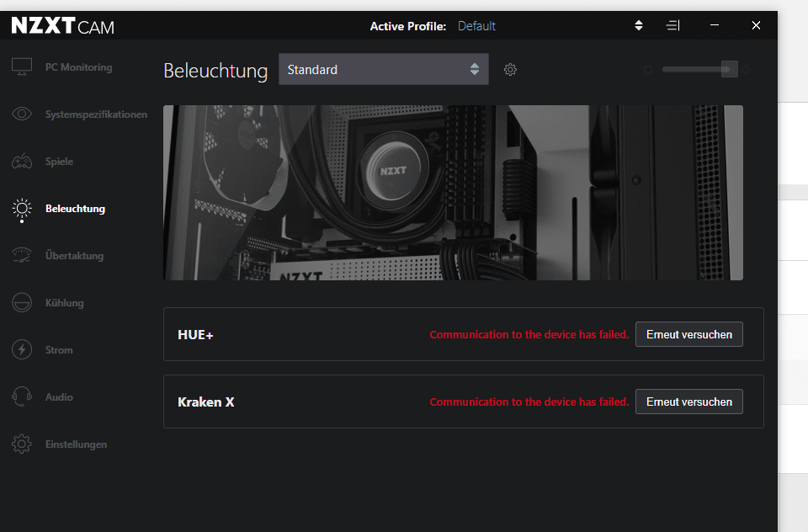Viewport: 808px width, 532px height.
Task: Open Einstellungen in the sidebar
Action: [x=76, y=444]
